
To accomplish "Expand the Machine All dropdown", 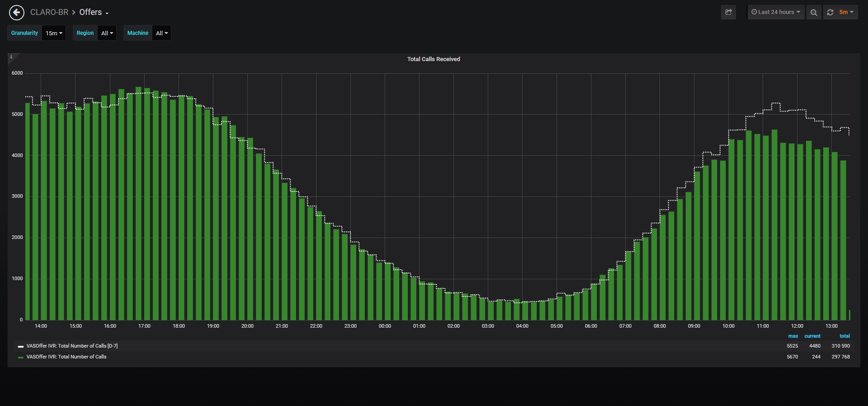I will [x=162, y=33].
